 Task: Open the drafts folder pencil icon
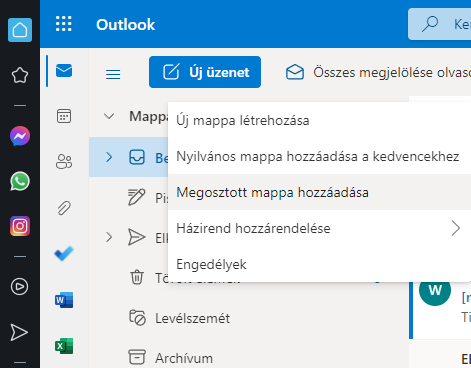137,197
